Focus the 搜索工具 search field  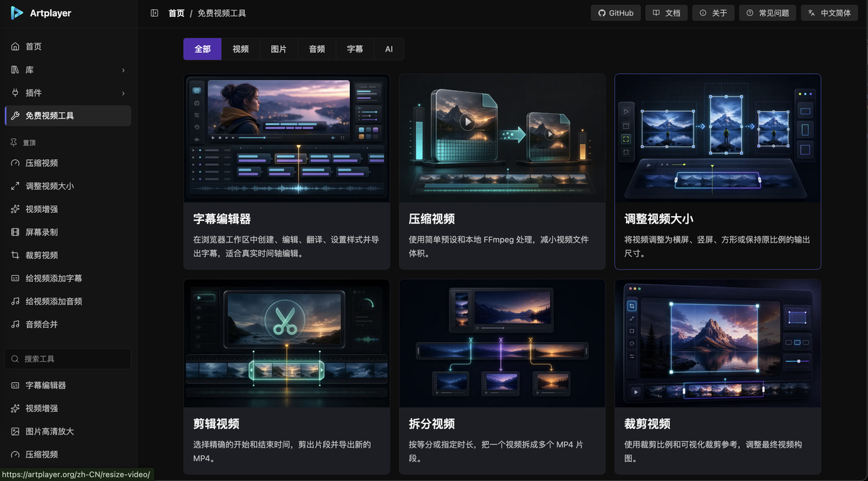point(68,359)
